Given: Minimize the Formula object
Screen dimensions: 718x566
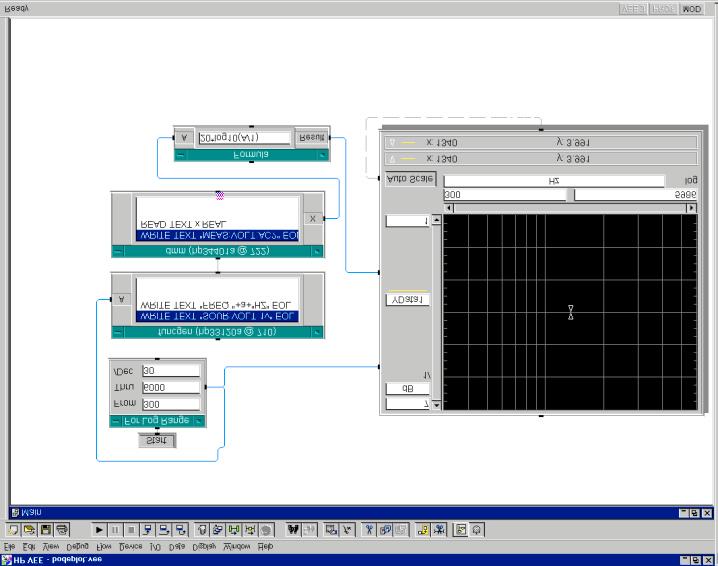Looking at the screenshot, I should pyautogui.click(x=323, y=155).
